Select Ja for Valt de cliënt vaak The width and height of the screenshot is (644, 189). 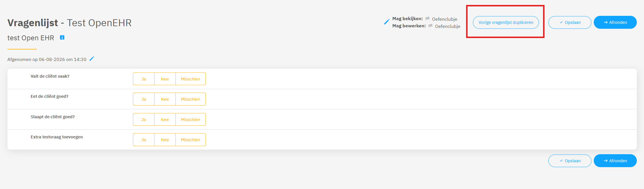point(144,79)
